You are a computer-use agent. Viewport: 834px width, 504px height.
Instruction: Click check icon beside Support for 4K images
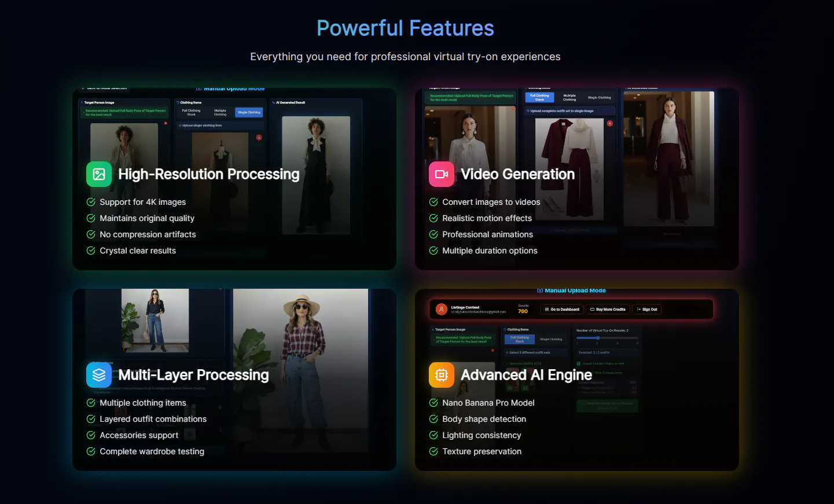(91, 202)
